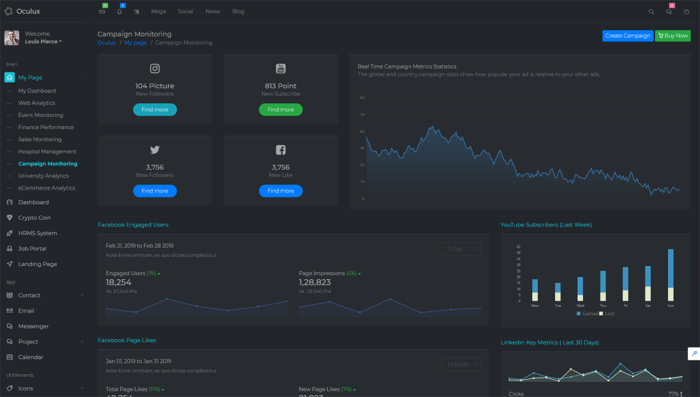Toggle the Gained legend swatch

(579, 313)
